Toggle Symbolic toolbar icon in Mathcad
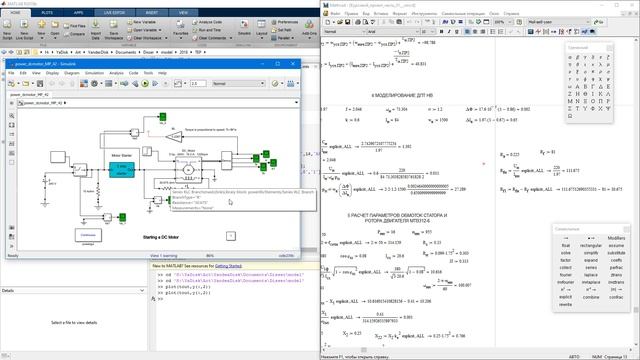The width and height of the screenshot is (640, 360). 592,31
